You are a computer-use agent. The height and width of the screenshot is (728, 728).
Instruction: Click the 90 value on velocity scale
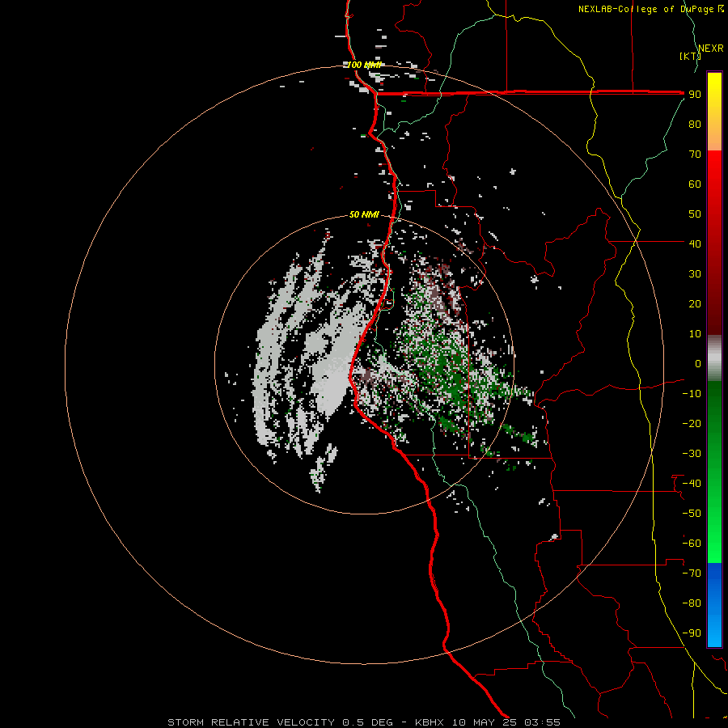tap(695, 95)
